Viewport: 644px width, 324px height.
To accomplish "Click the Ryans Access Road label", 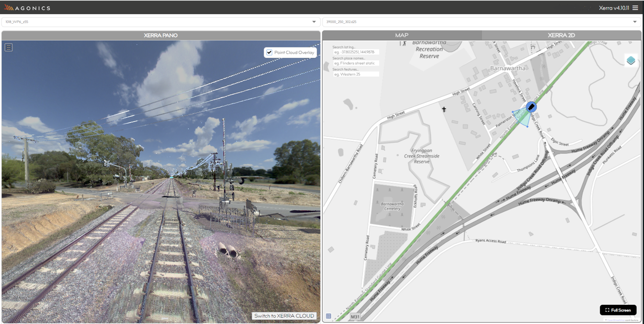I will click(x=491, y=241).
